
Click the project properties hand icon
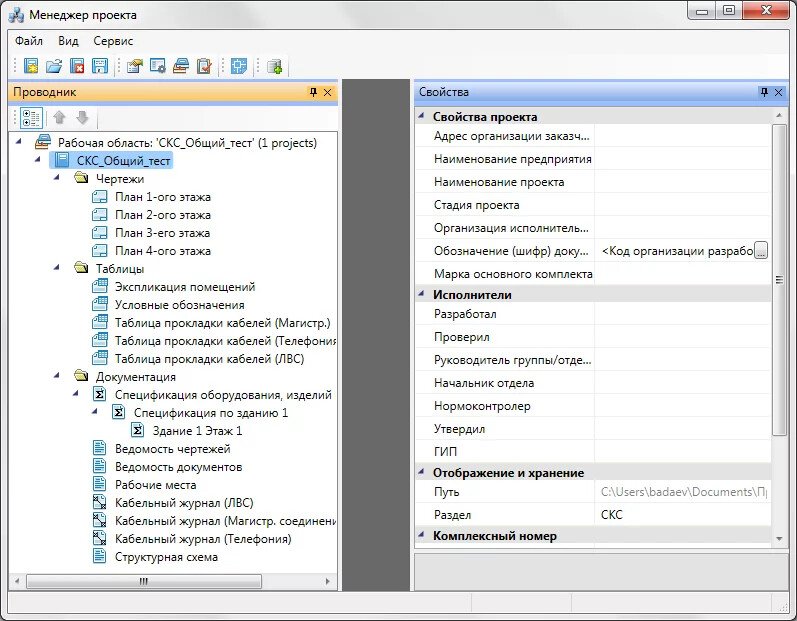coord(135,66)
